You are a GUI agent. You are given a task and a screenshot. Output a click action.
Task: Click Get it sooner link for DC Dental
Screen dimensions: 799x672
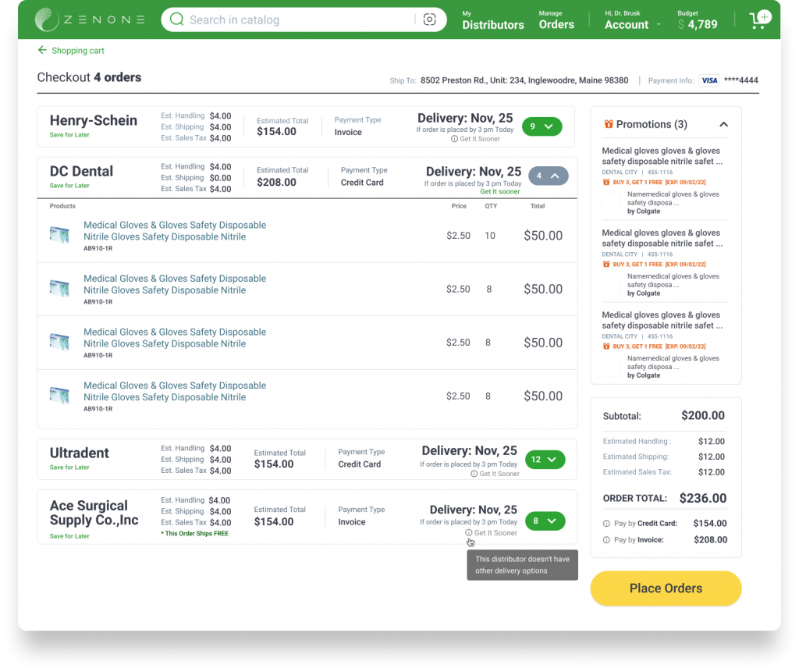coord(499,192)
